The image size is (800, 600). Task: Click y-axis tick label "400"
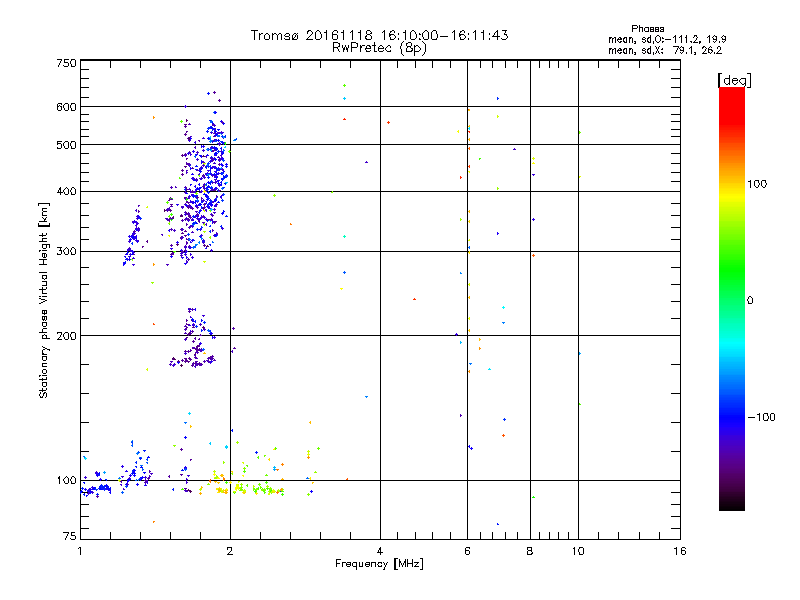(66, 192)
